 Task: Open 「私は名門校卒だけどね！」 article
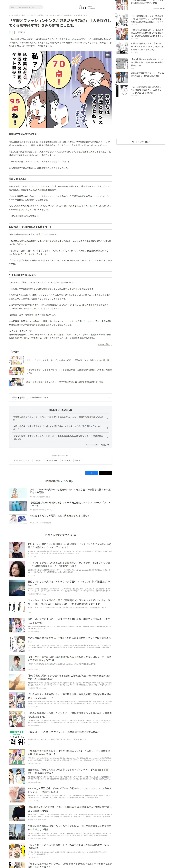click(x=69, y=752)
